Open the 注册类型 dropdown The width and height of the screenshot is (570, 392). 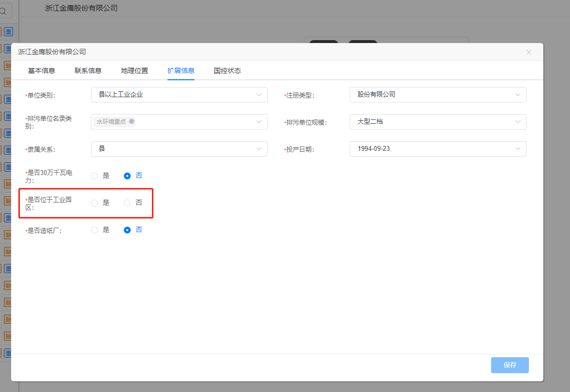pyautogui.click(x=438, y=95)
